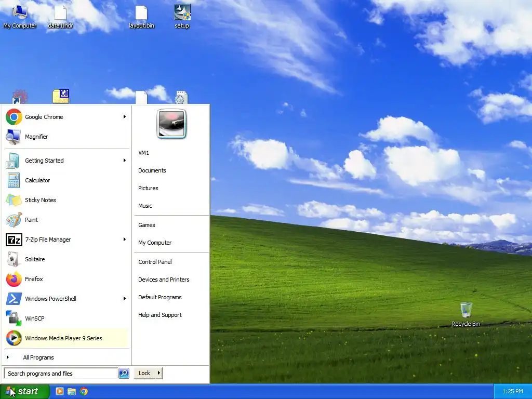This screenshot has width=532, height=399.
Task: Click the Lock button
Action: (x=144, y=373)
